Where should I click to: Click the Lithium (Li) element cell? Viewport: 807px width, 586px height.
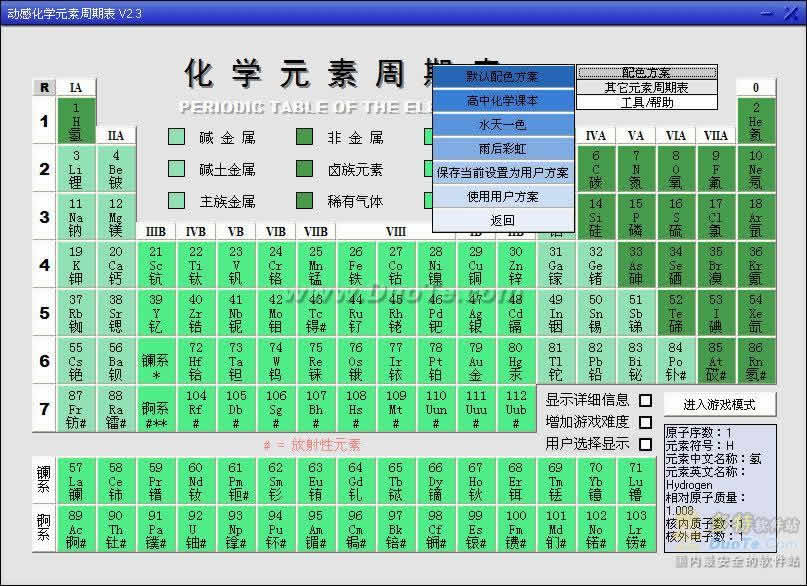coord(76,169)
